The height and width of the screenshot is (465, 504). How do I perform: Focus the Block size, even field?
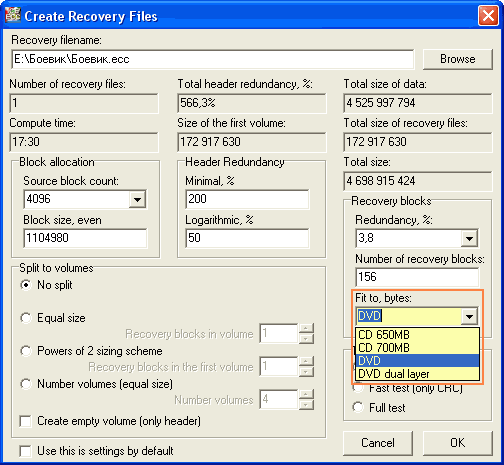pyautogui.click(x=85, y=238)
